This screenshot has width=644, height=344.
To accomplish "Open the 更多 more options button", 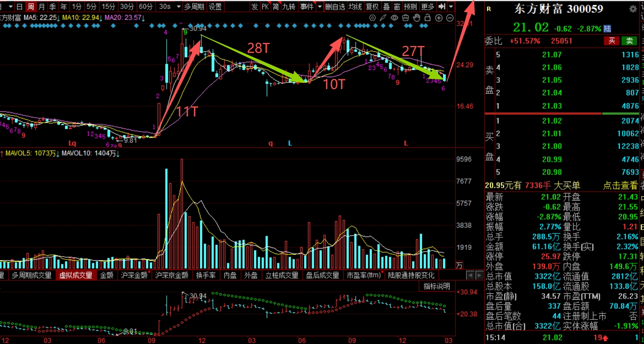I will click(428, 7).
